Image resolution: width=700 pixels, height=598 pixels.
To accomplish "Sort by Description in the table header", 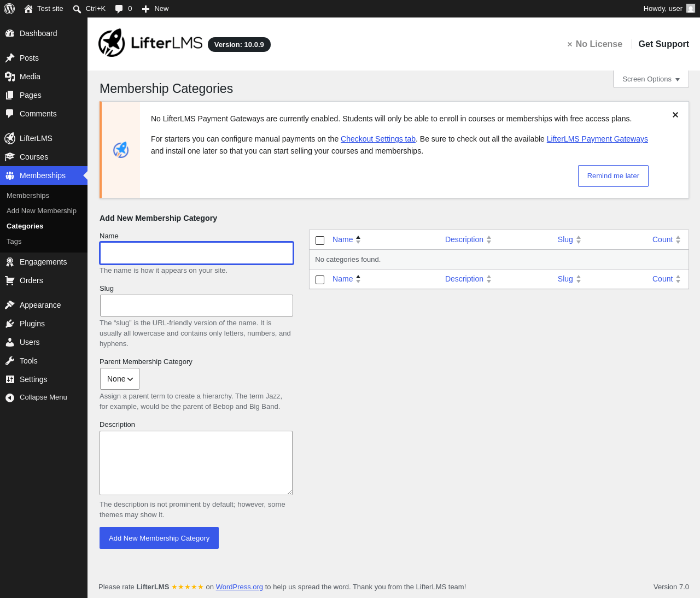I will point(468,239).
